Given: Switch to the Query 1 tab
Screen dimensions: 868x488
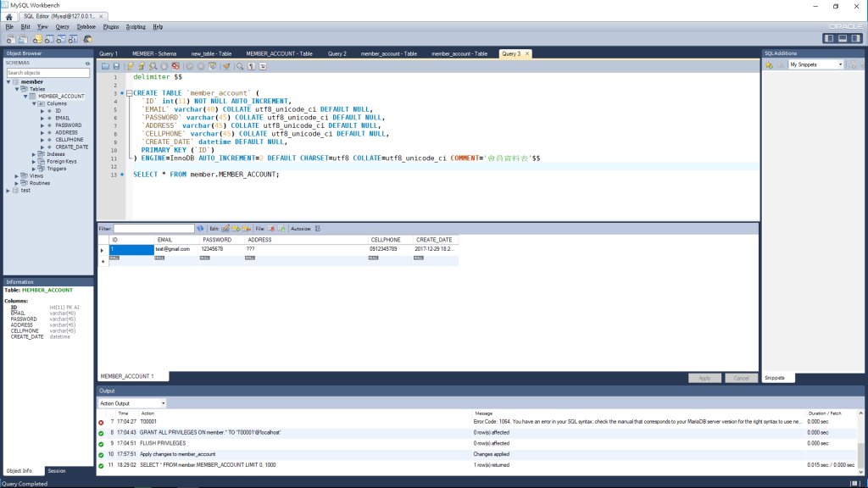Looking at the screenshot, I should (108, 53).
